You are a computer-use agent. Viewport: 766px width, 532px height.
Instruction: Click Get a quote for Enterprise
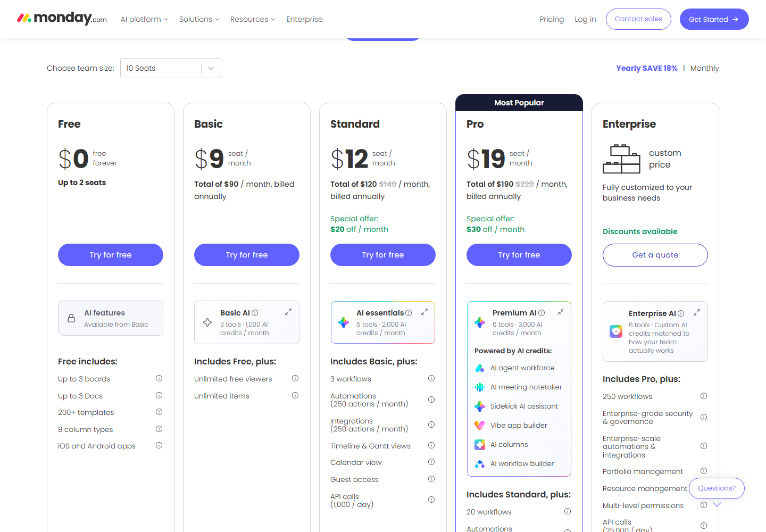pos(655,255)
